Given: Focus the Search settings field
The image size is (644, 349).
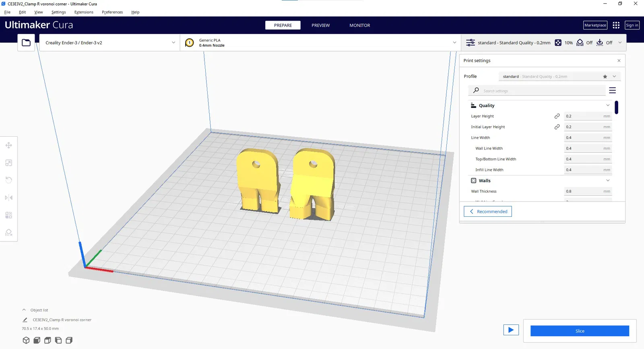Looking at the screenshot, I should click(537, 91).
